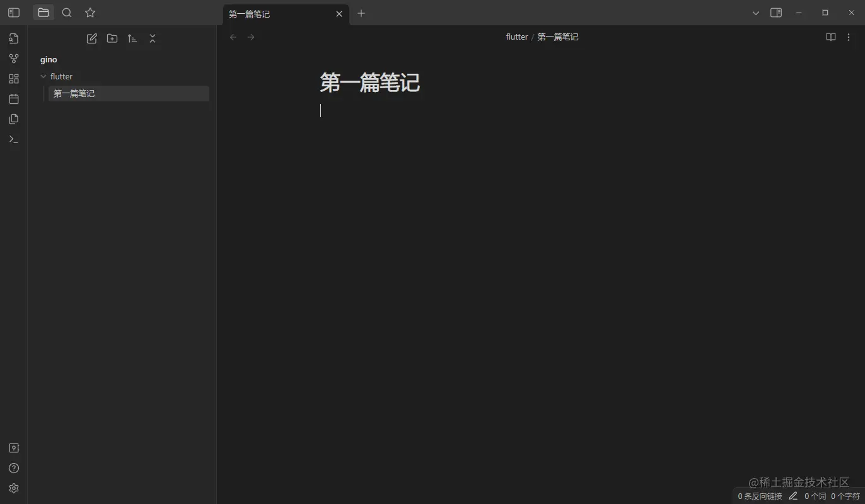Create a new note

click(92, 38)
